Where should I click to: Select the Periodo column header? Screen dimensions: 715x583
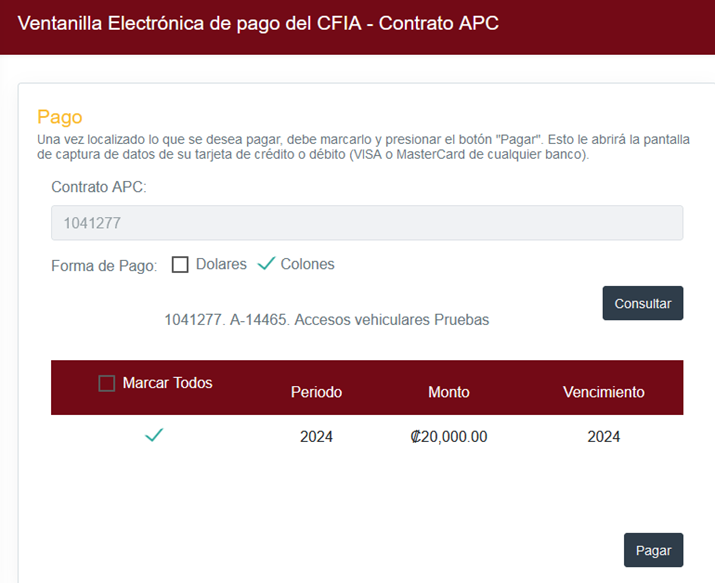click(x=316, y=392)
